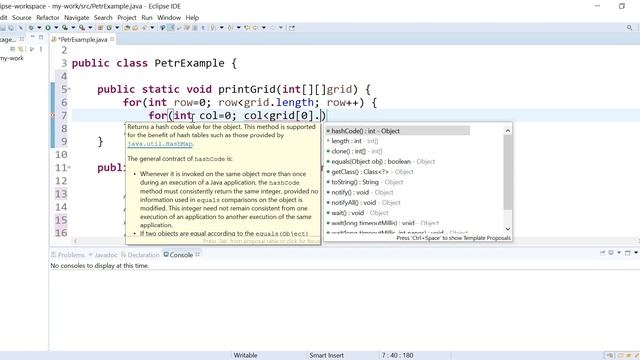640x360 pixels.
Task: Minimize the Package Explorer view
Action: (x=33, y=37)
